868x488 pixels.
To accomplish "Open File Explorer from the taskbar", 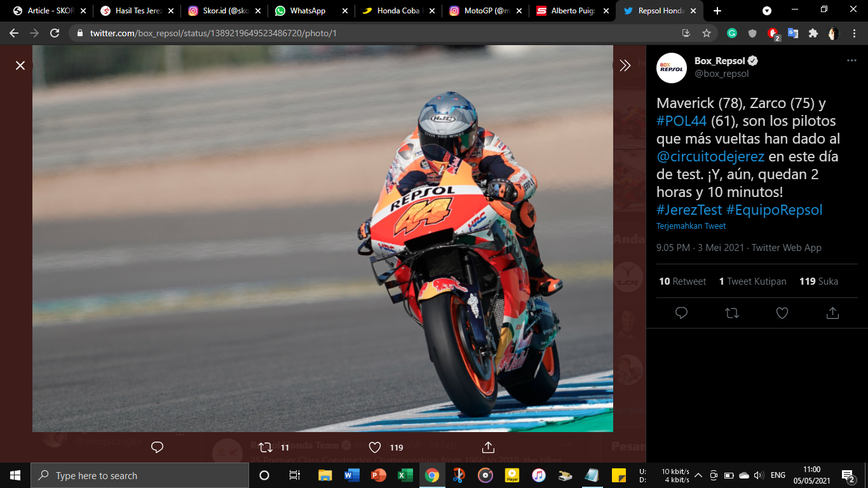I will click(325, 475).
